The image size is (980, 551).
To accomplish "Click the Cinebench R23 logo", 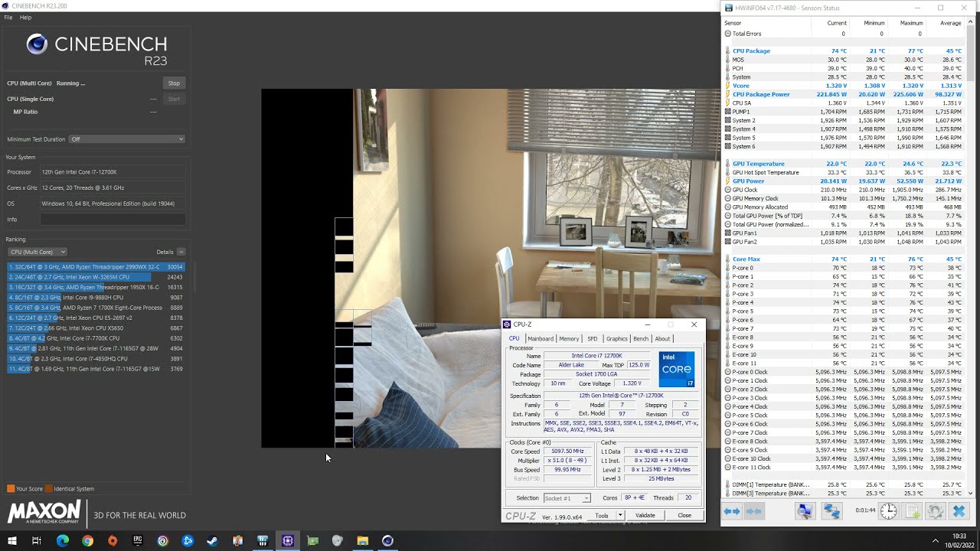I will 96,50.
